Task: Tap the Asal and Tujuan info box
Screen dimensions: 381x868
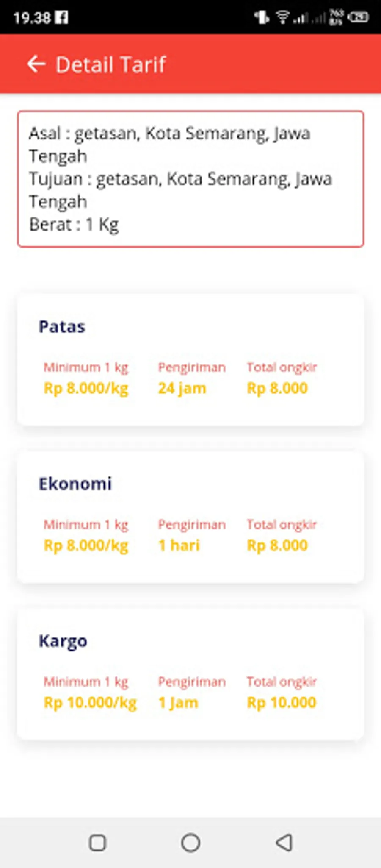Action: coord(190,179)
